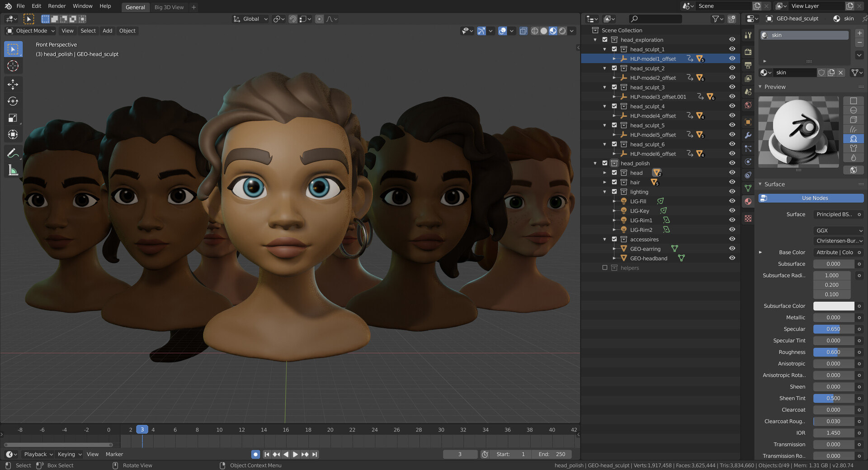Select the Scale tool
This screenshot has height=470, width=868.
point(13,118)
